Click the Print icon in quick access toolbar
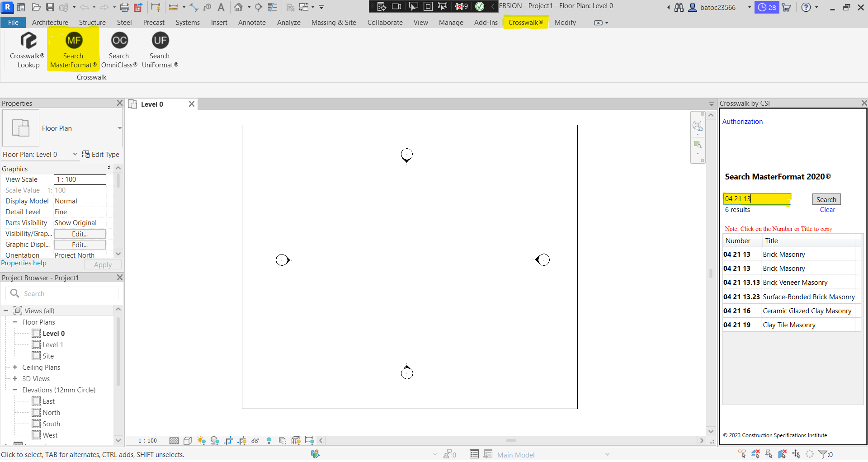Image resolution: width=868 pixels, height=462 pixels. point(125,7)
